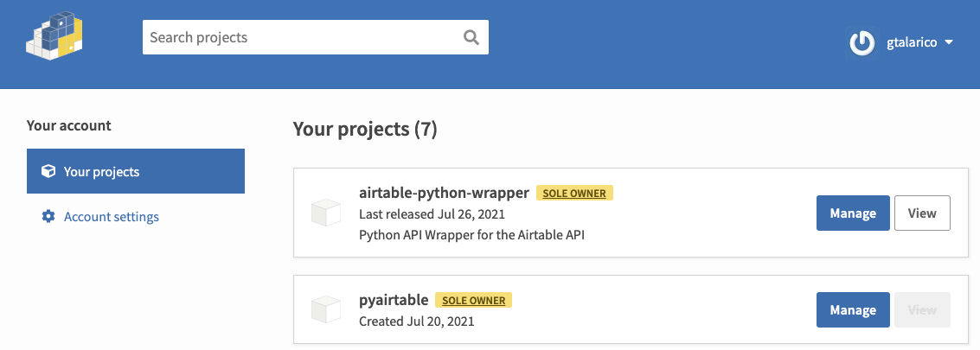Click the PyPI logo in the header
Viewport: 980px width, 350px height.
click(55, 36)
